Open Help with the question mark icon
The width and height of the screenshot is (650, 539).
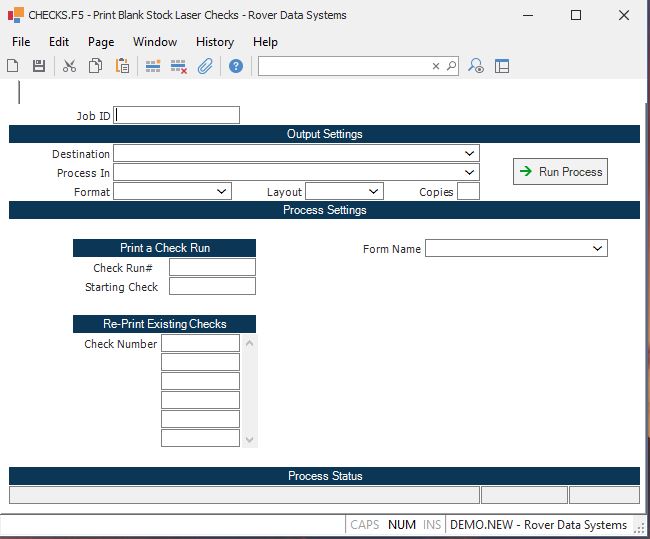pyautogui.click(x=236, y=66)
